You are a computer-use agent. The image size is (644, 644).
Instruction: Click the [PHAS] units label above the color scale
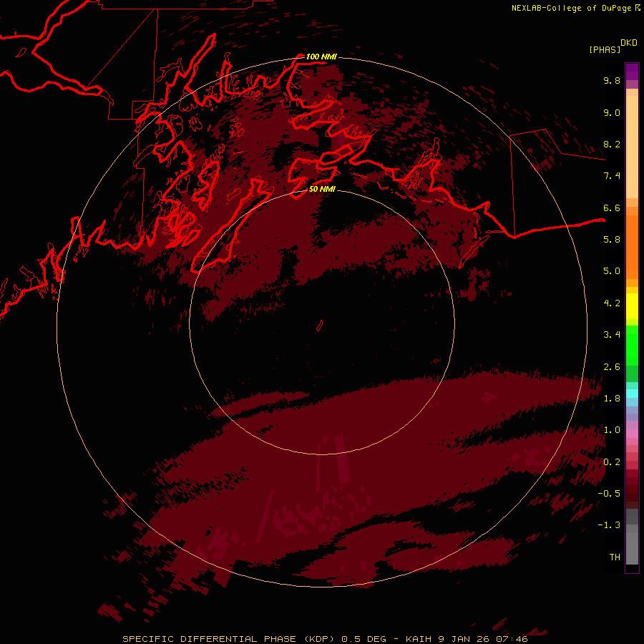click(x=605, y=49)
